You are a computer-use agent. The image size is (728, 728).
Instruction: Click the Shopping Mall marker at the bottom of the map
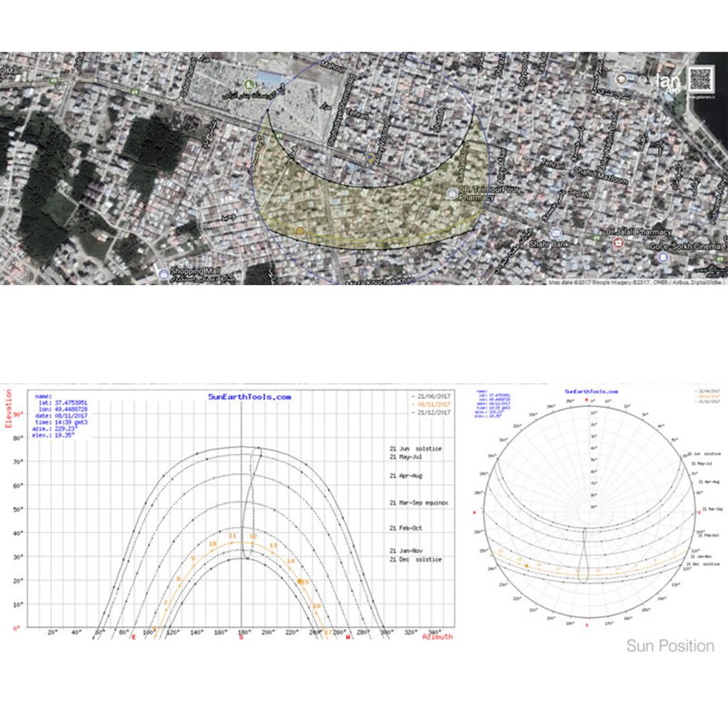pos(164,273)
